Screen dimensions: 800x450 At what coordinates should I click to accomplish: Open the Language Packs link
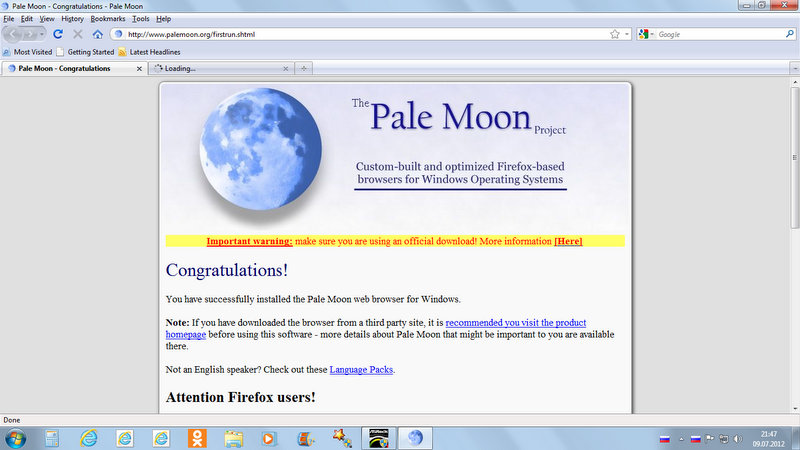(x=361, y=370)
